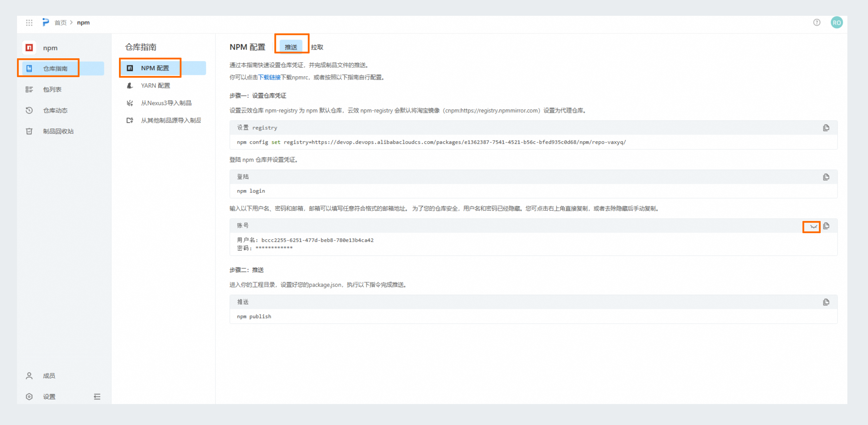
Task: Switch to the 拉取 (pull) tab
Action: [317, 47]
